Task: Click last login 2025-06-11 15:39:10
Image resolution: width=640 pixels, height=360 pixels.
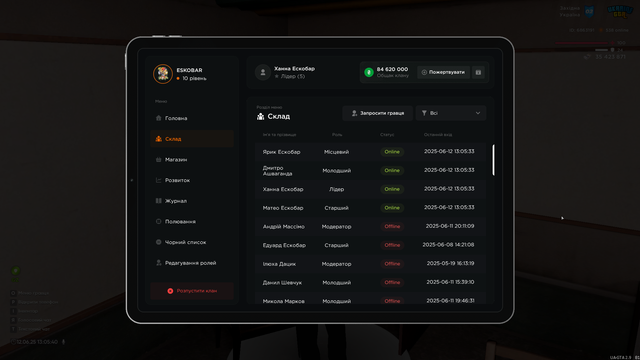Action: tap(450, 282)
